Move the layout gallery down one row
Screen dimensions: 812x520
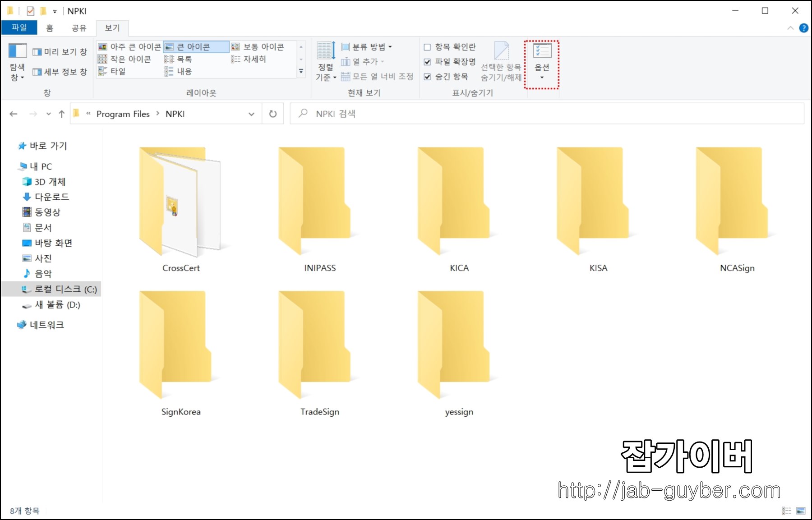pyautogui.click(x=301, y=59)
